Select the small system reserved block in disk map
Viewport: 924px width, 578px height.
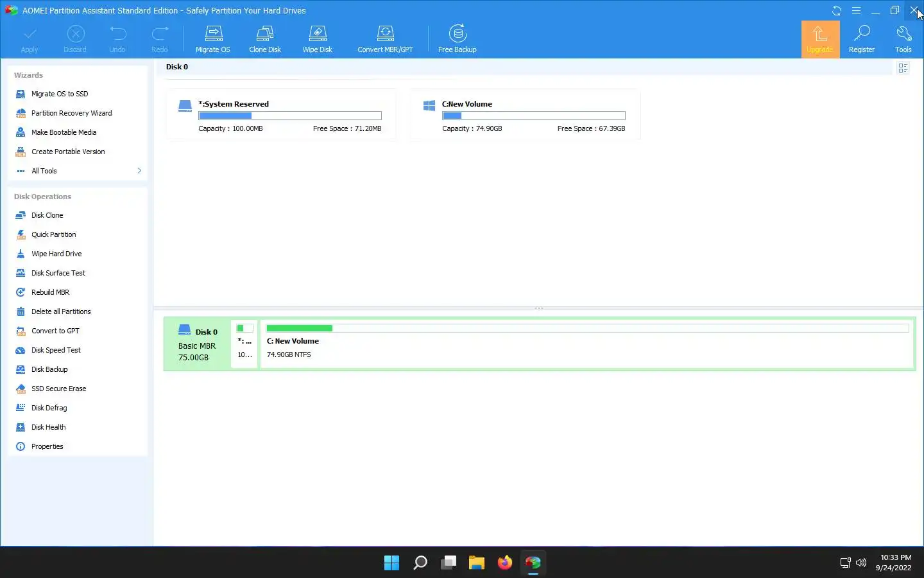point(244,344)
